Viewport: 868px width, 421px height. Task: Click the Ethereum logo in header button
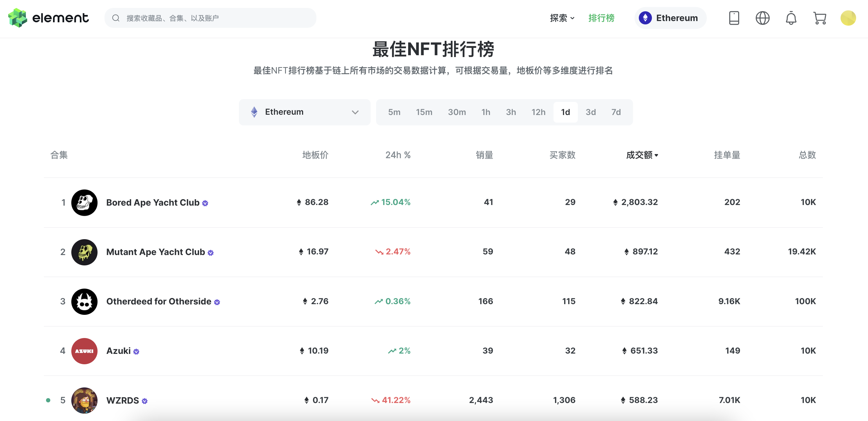[x=645, y=18]
